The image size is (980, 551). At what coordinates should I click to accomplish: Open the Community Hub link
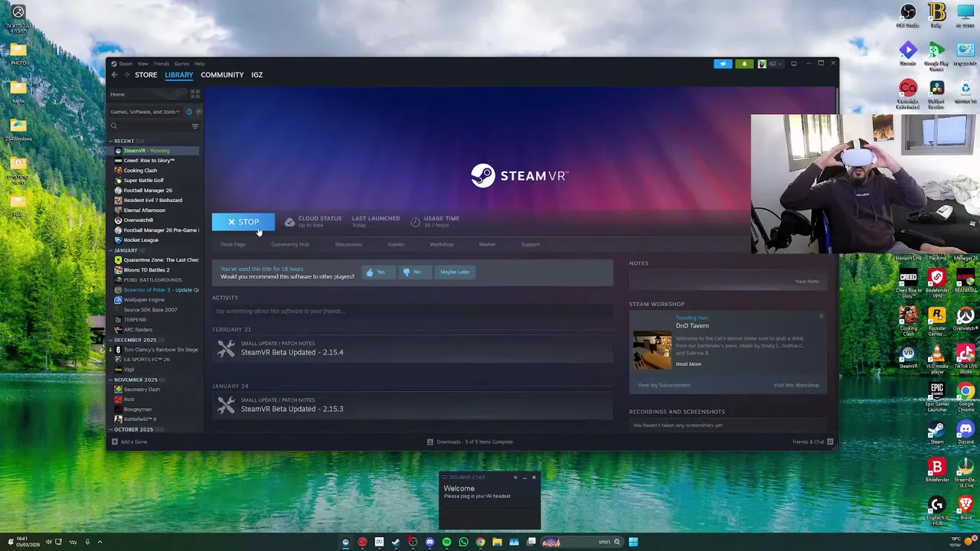coord(290,245)
